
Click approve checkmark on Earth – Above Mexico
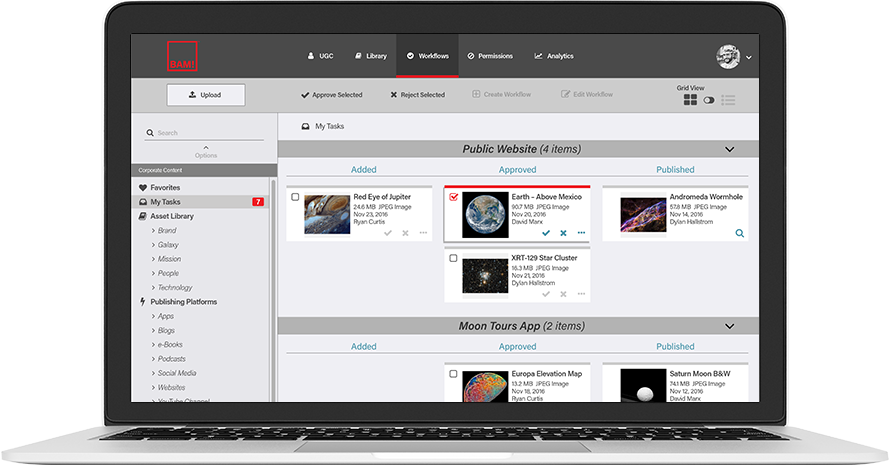(546, 233)
